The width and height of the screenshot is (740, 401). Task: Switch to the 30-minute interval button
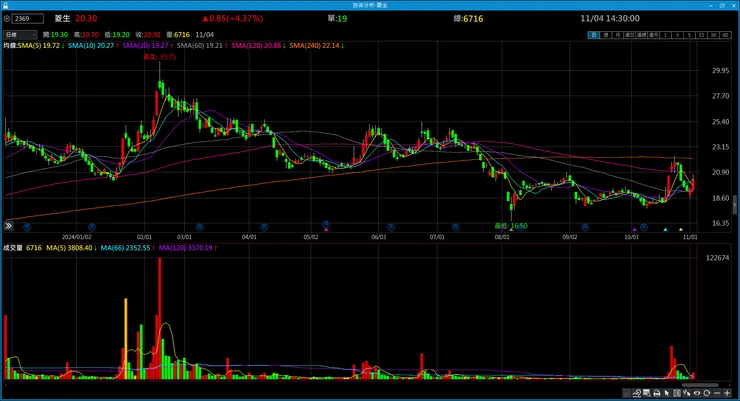point(713,35)
